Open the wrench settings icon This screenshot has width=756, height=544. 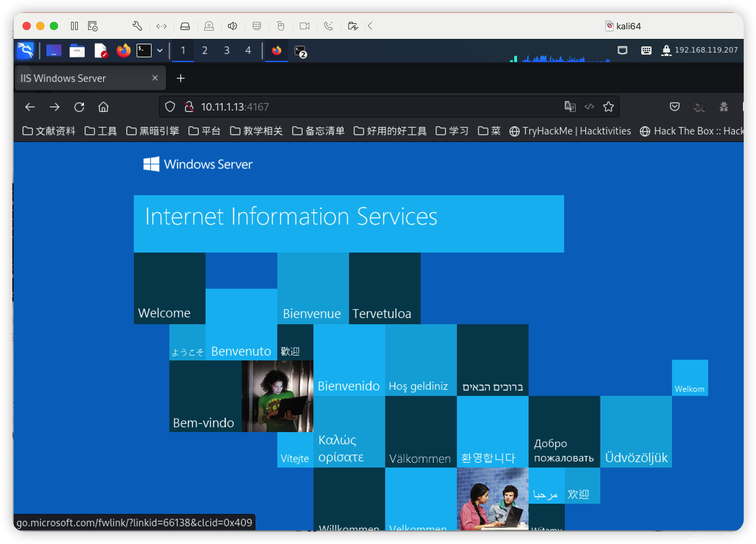click(x=137, y=26)
